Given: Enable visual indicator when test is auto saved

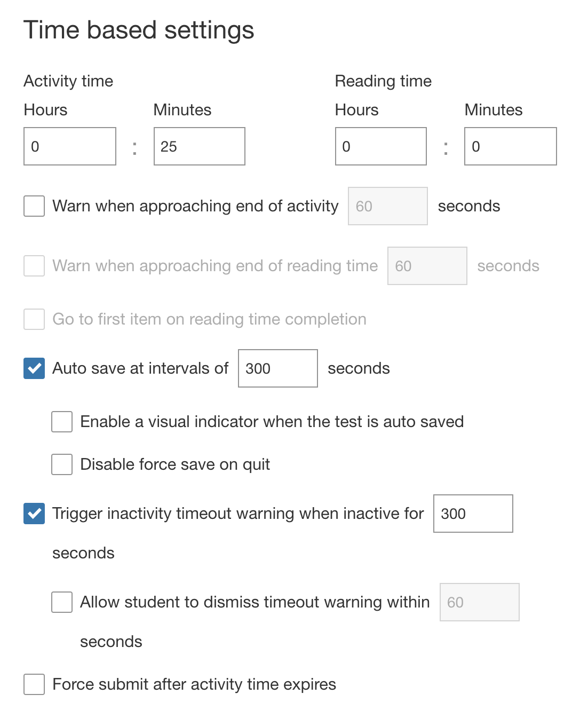Looking at the screenshot, I should click(61, 422).
